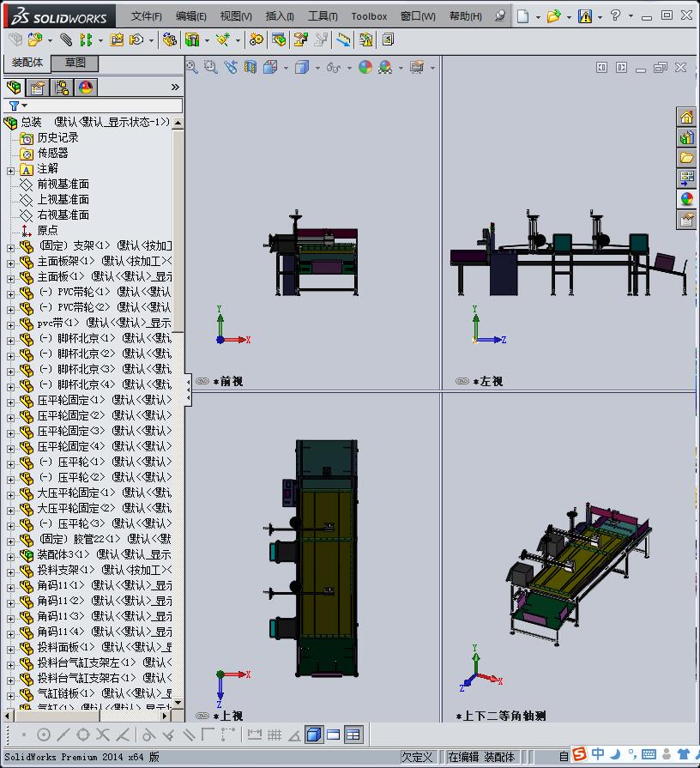Select the ConfigurationManager tab icon

point(62,88)
